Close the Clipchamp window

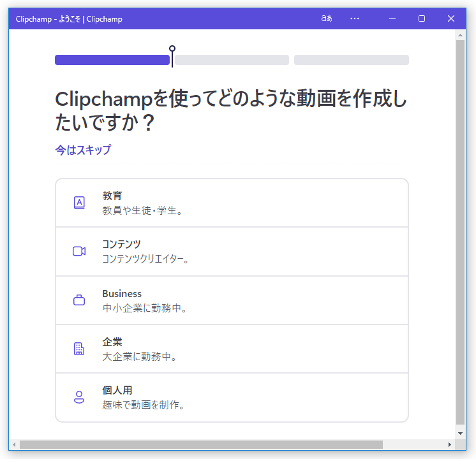pyautogui.click(x=451, y=18)
